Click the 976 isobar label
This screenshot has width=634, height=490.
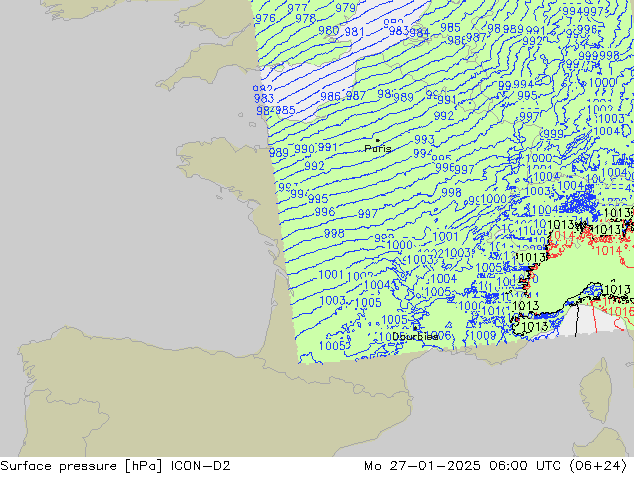tap(265, 18)
